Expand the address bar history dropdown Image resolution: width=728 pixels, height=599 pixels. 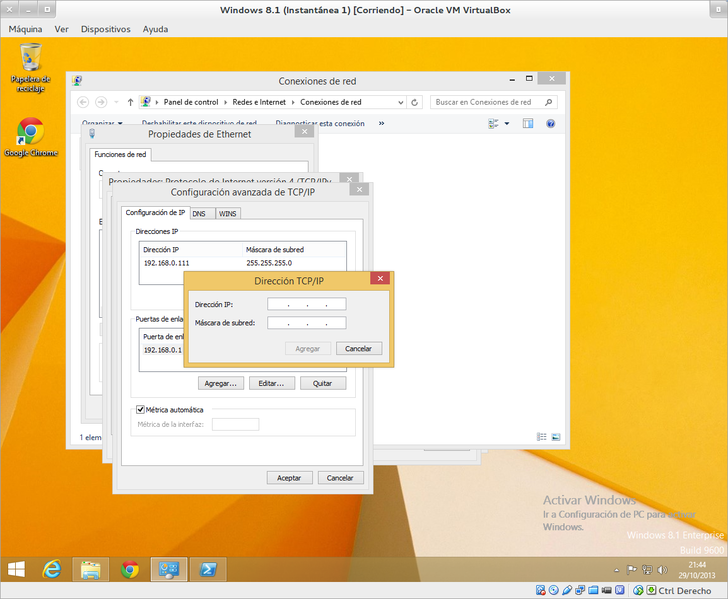401,102
